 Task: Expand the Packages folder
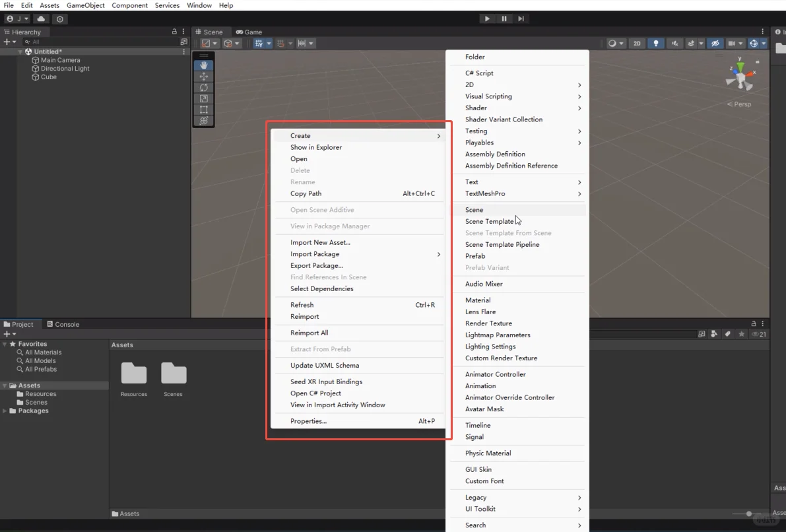pos(5,411)
